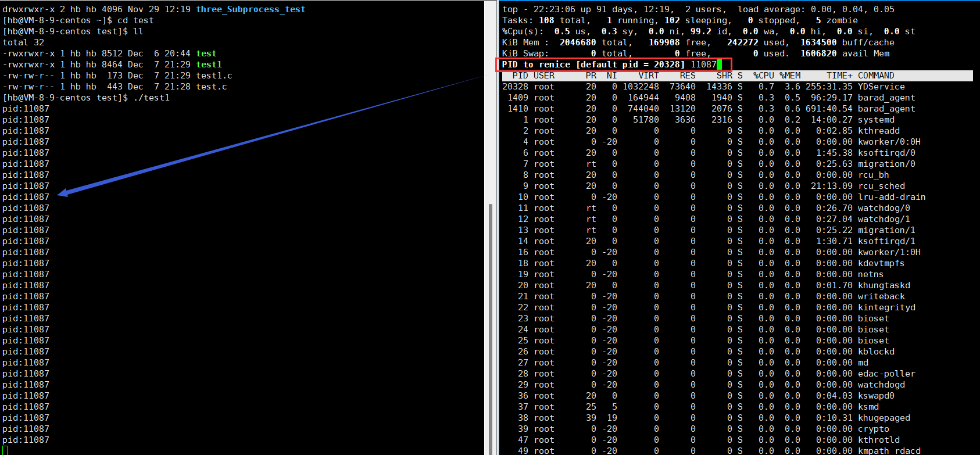Select the YDService process row
The image size is (980, 455).
click(x=737, y=87)
